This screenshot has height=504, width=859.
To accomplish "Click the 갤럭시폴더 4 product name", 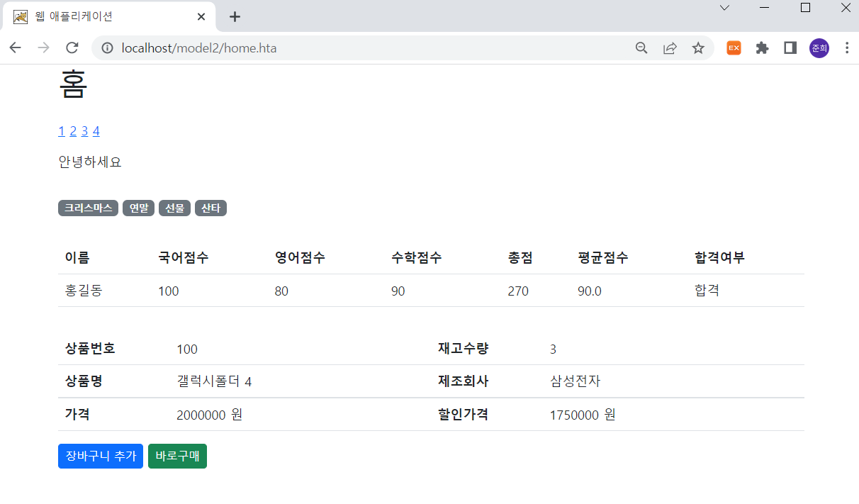I will tap(214, 381).
